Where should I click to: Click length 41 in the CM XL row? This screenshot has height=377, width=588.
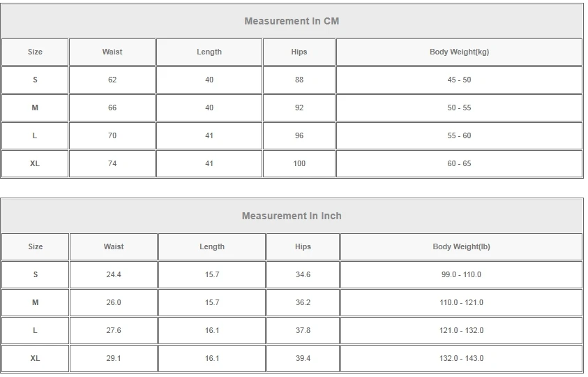pyautogui.click(x=209, y=164)
